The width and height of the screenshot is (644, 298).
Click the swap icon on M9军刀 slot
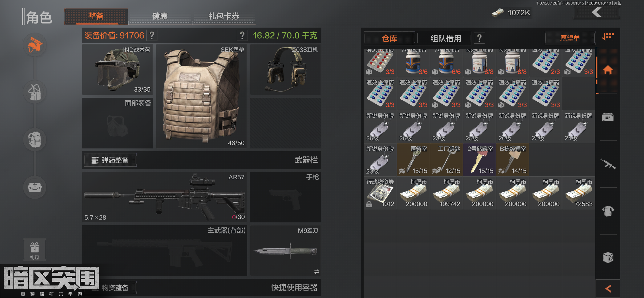tap(316, 272)
